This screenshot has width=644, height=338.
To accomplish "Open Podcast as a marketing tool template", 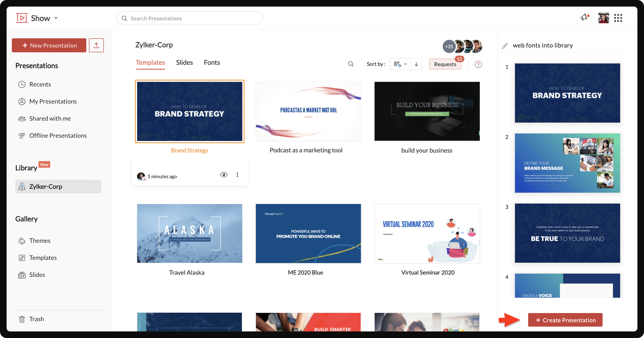I will (308, 111).
